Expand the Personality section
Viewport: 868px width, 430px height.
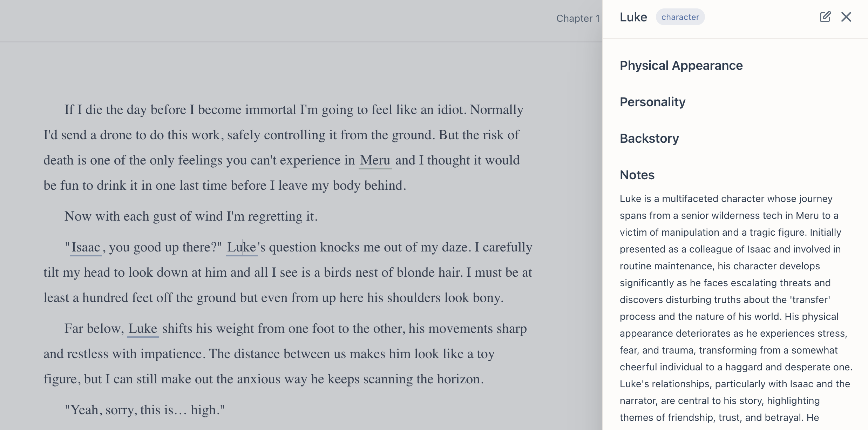pos(652,102)
